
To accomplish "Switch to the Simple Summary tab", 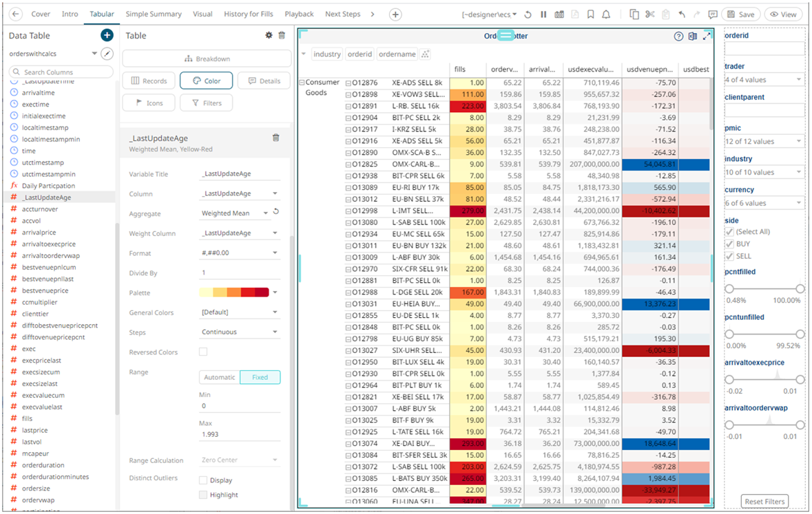I will point(154,14).
